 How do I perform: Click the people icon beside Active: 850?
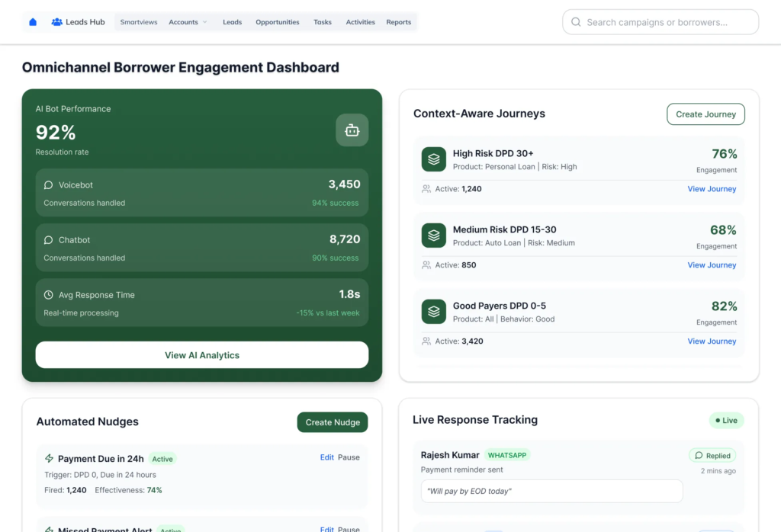[426, 264]
